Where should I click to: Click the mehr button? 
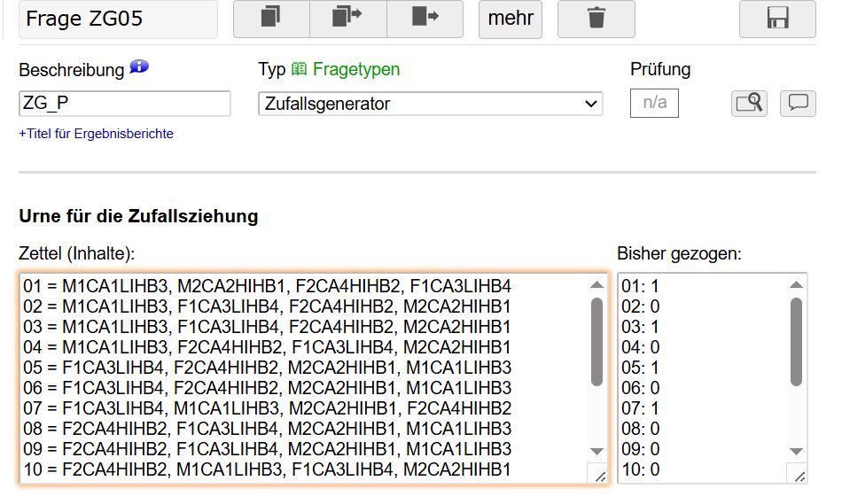511,19
